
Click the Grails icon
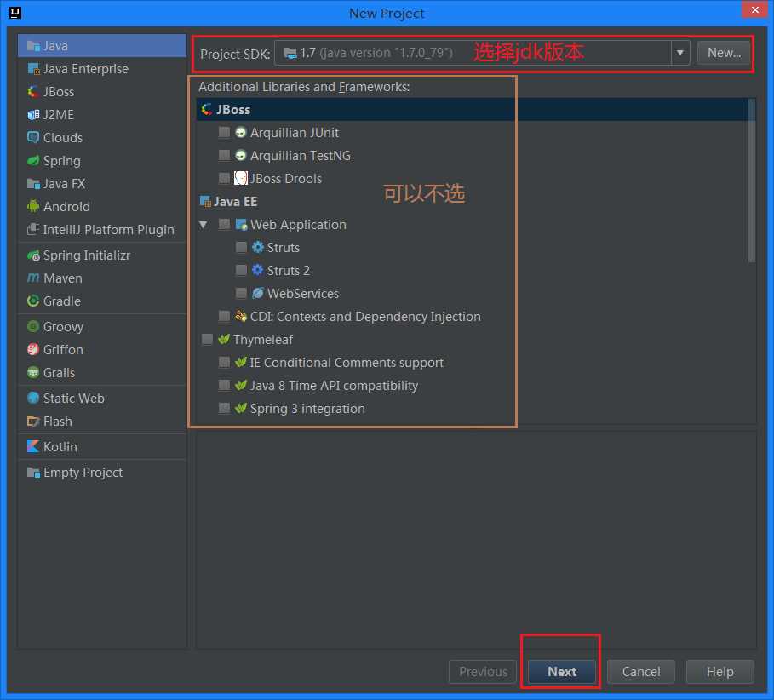pyautogui.click(x=33, y=373)
